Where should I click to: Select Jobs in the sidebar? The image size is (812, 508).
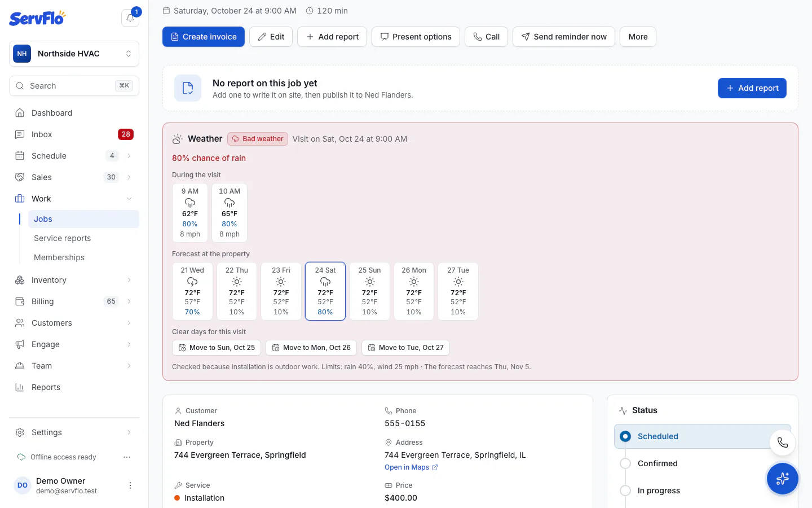[83, 219]
